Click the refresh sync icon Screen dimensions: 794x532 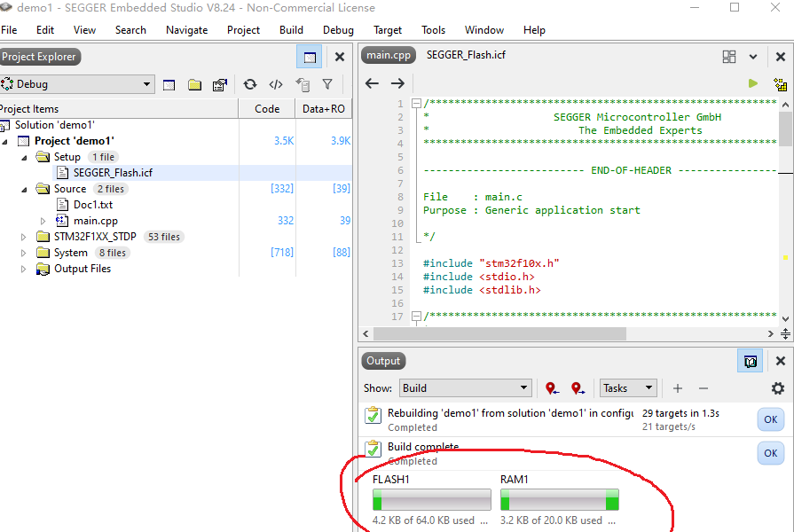(x=249, y=84)
